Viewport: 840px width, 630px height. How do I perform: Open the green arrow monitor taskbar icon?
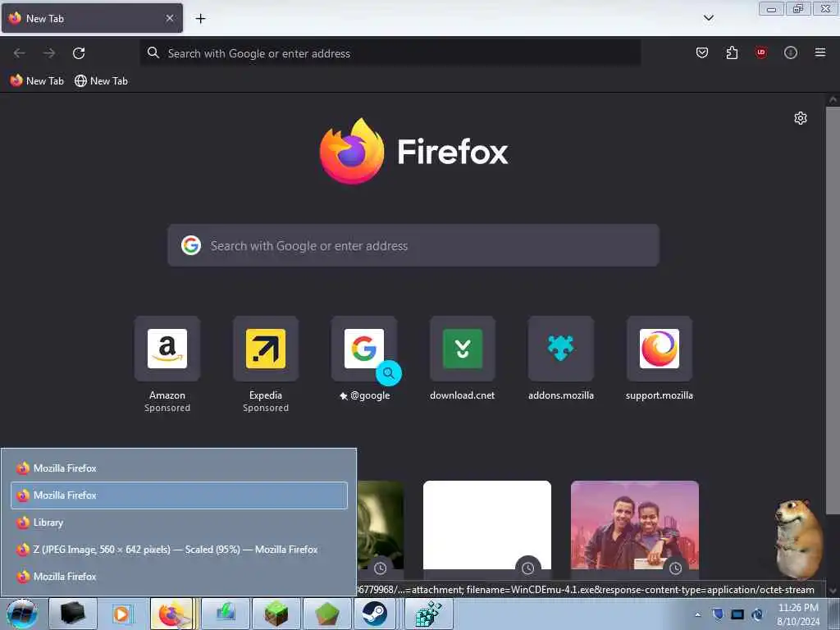225,614
